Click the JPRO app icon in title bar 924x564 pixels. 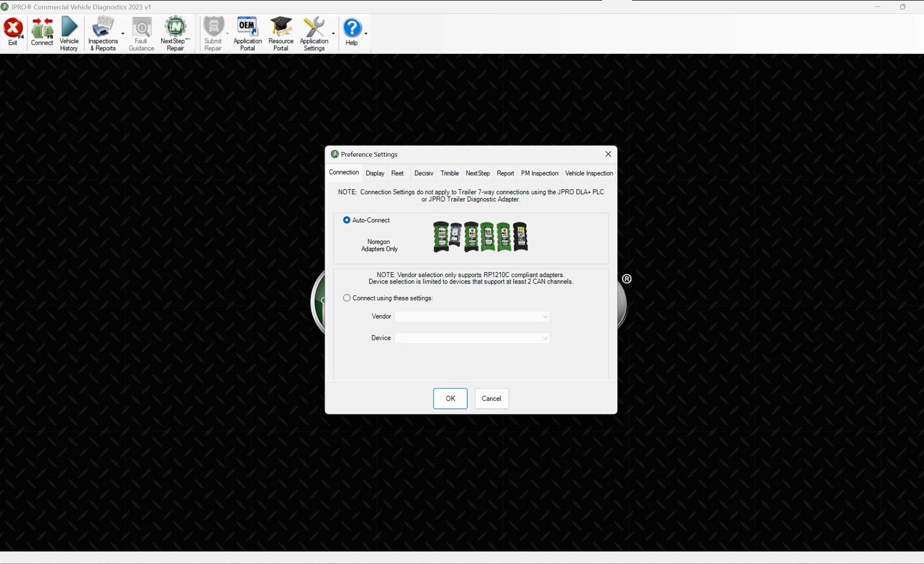point(5,7)
